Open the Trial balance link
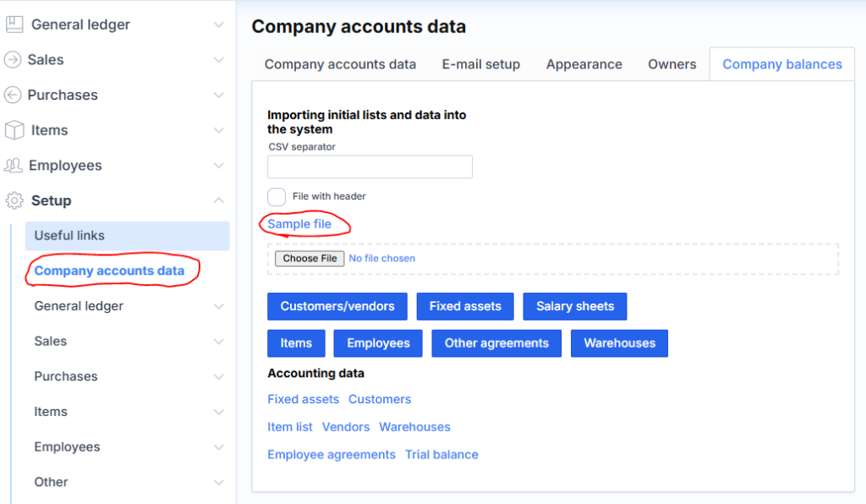866x504 pixels. pyautogui.click(x=441, y=455)
